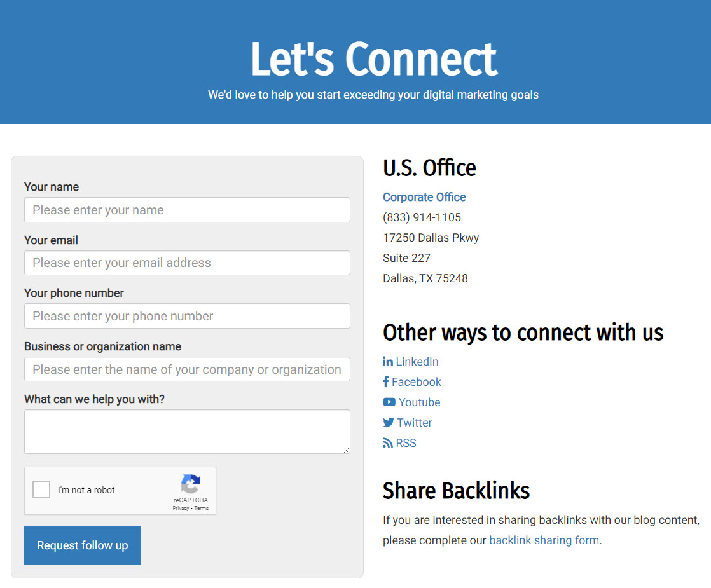Open the Corporate Office link

pyautogui.click(x=424, y=197)
